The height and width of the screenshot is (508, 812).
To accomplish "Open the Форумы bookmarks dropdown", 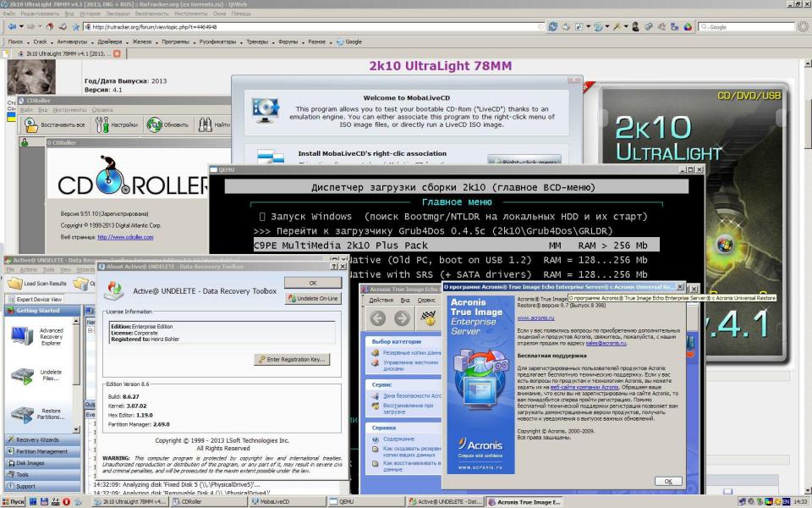I will pyautogui.click(x=290, y=41).
